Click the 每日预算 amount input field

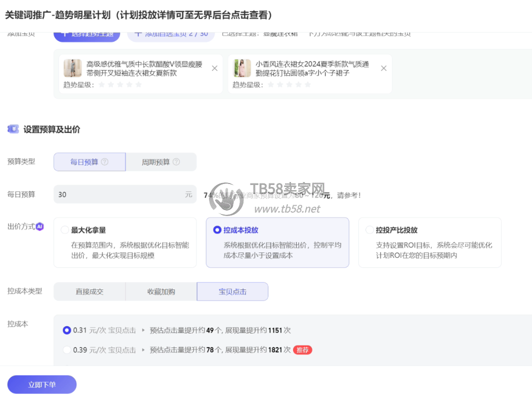120,194
